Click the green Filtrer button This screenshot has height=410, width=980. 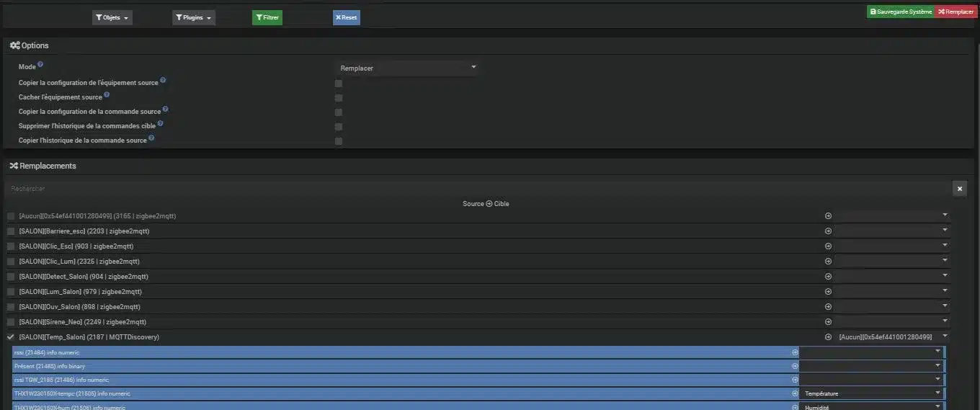(x=267, y=17)
